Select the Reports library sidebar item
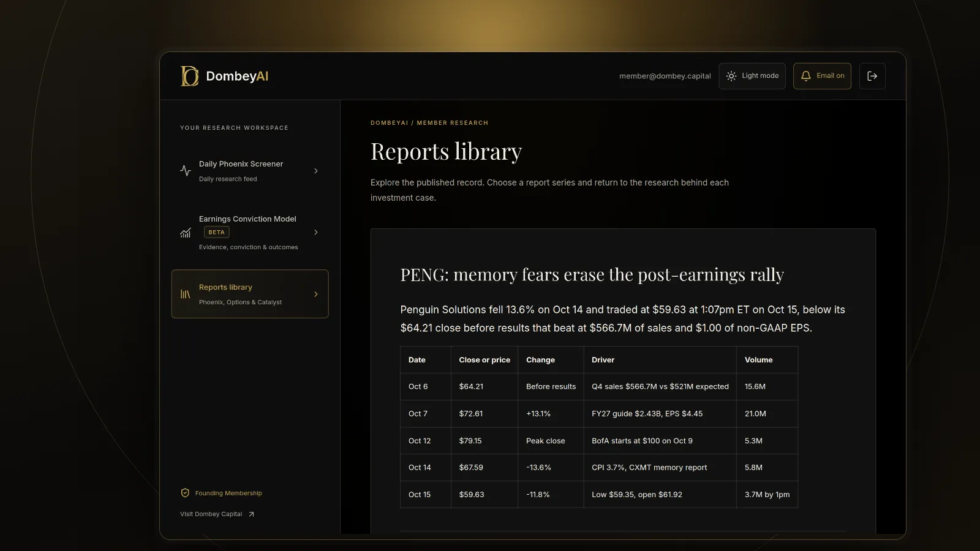Viewport: 980px width, 551px height. pos(250,294)
